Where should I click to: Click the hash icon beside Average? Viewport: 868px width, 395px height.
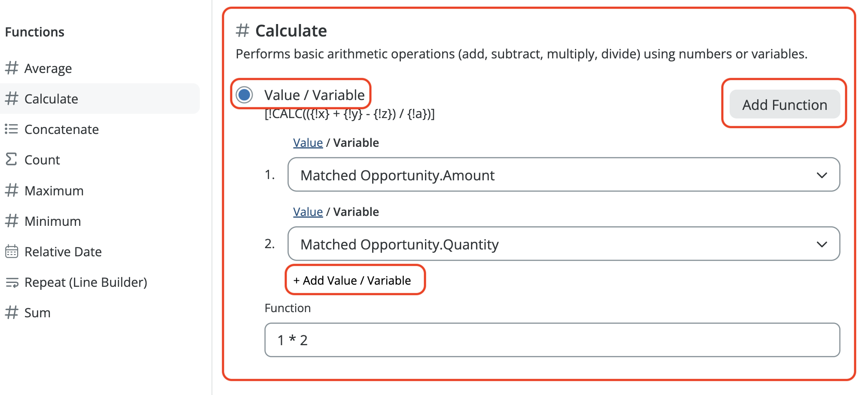tap(12, 68)
